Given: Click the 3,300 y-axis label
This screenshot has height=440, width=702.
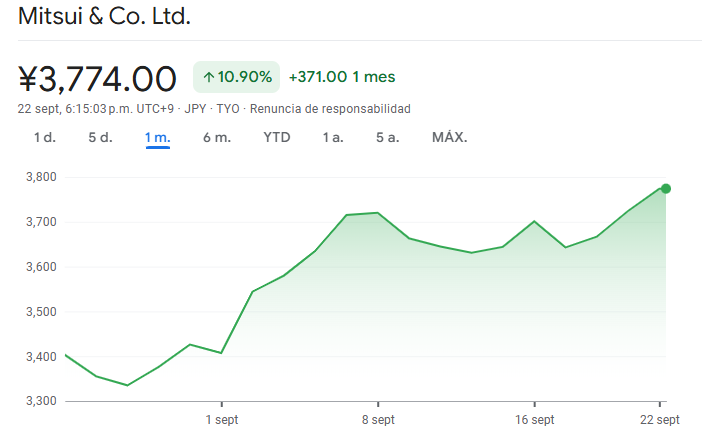Looking at the screenshot, I should pos(41,401).
